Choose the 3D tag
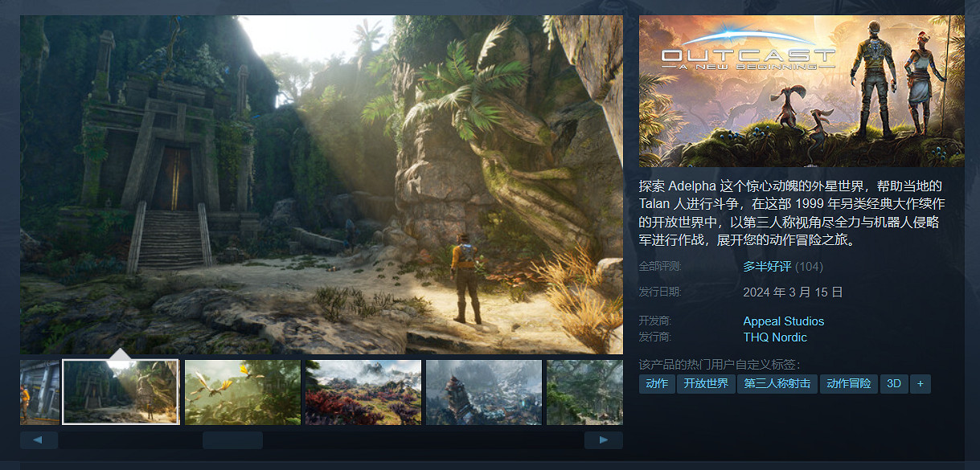980x470 pixels. coord(893,384)
